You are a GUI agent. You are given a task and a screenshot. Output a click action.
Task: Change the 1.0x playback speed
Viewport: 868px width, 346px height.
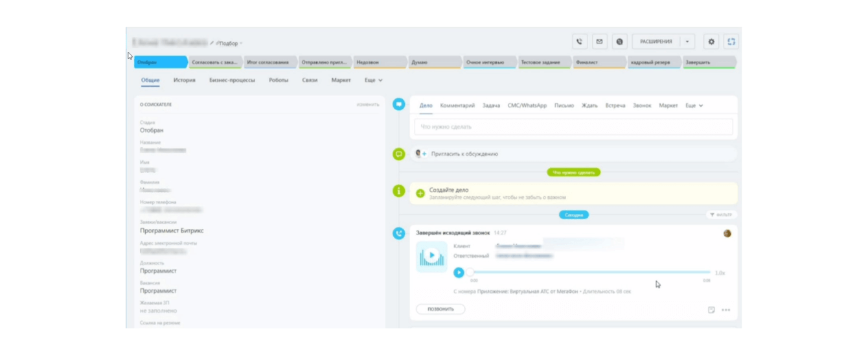(x=720, y=273)
